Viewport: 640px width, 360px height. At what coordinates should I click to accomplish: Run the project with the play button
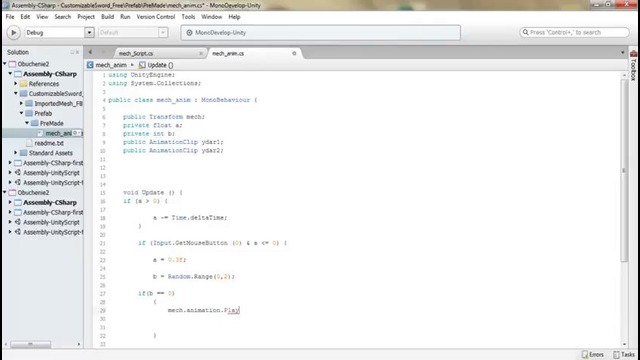coord(13,32)
